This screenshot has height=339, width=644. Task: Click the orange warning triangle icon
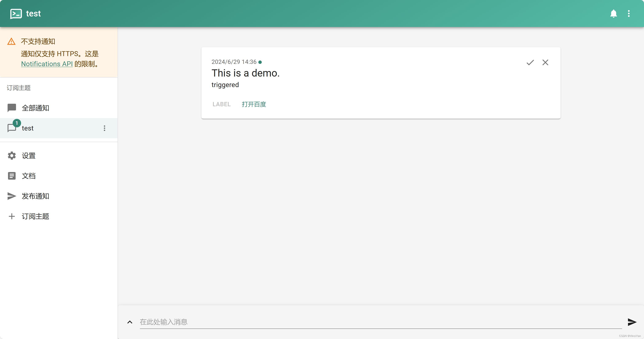point(11,41)
